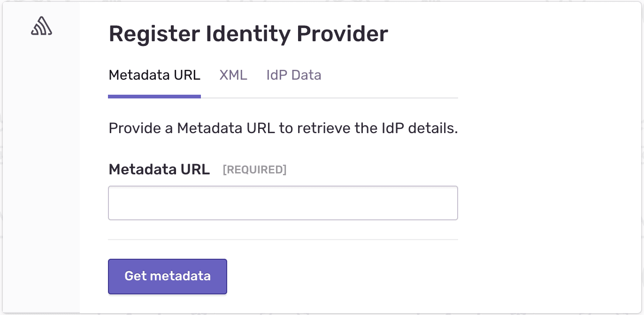Click the Provide a Metadata URL description
Screen dimensions: 644x315
pos(283,128)
